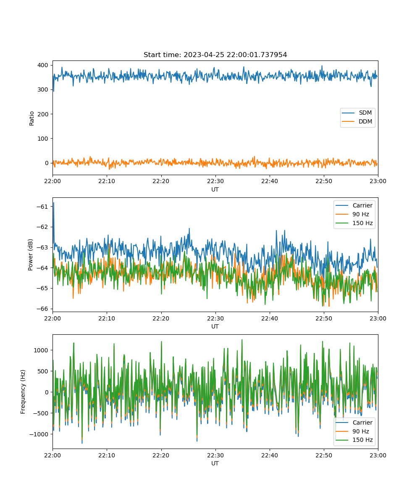
Task: Click the blue SDM line sample in legend
Action: (x=349, y=113)
